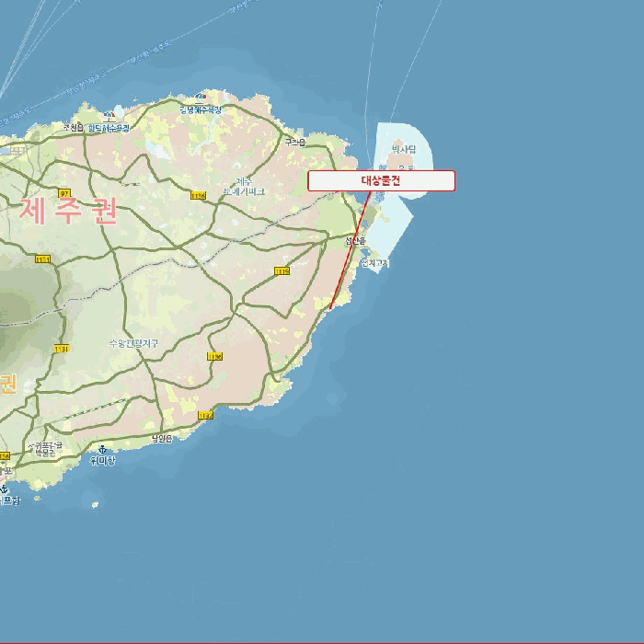
Task: Select the 김녕해수욕장 beach icon
Action: point(200,98)
